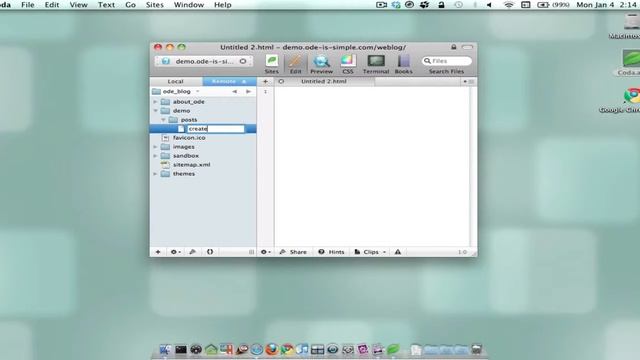Open the demo.ode-is-si... site selector
Image resolution: width=640 pixels, height=360 pixels.
[x=204, y=61]
